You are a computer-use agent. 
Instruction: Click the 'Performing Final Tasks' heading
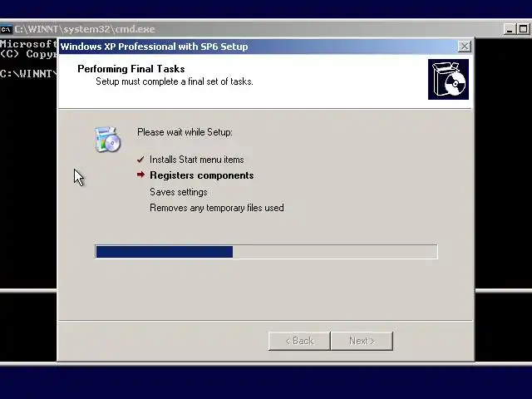(131, 69)
